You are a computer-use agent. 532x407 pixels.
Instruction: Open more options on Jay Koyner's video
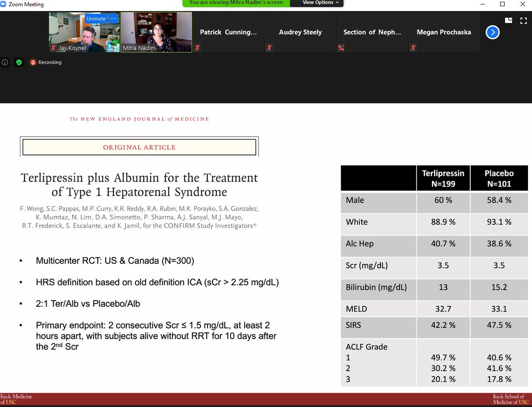click(113, 19)
